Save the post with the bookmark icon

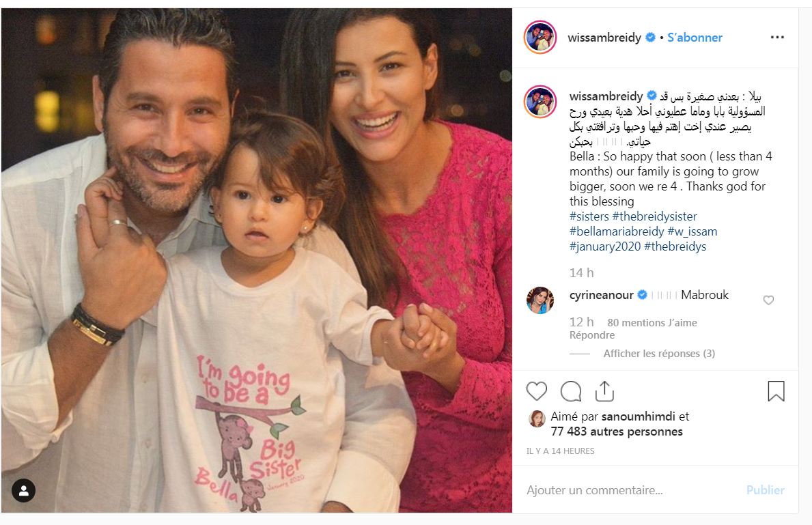click(776, 391)
